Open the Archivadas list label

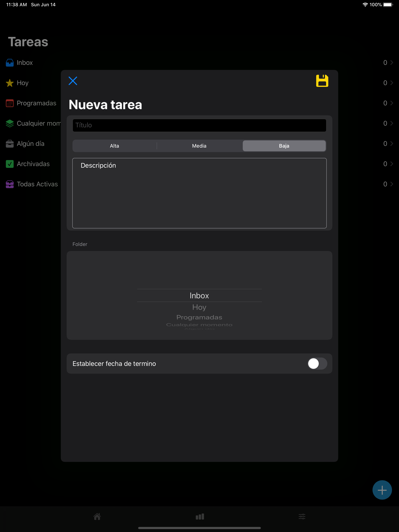point(33,164)
